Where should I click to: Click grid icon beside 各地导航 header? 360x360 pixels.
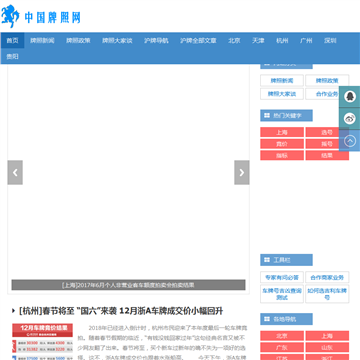pyautogui.click(x=267, y=319)
